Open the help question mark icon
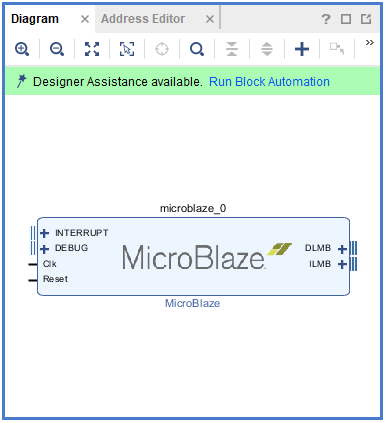 [326, 19]
